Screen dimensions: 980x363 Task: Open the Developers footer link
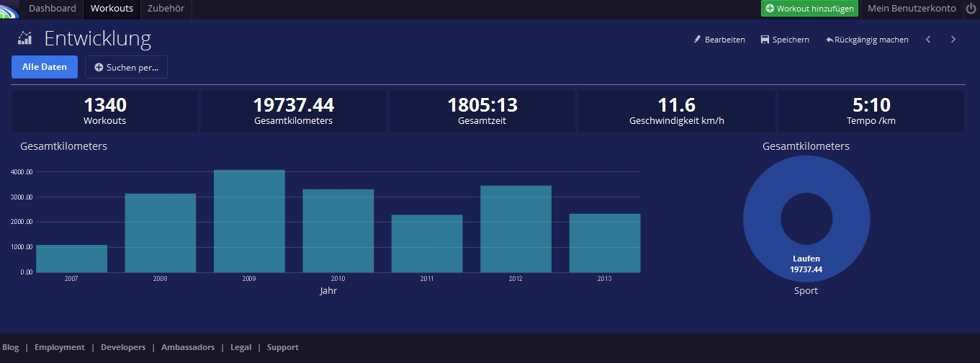tap(123, 347)
